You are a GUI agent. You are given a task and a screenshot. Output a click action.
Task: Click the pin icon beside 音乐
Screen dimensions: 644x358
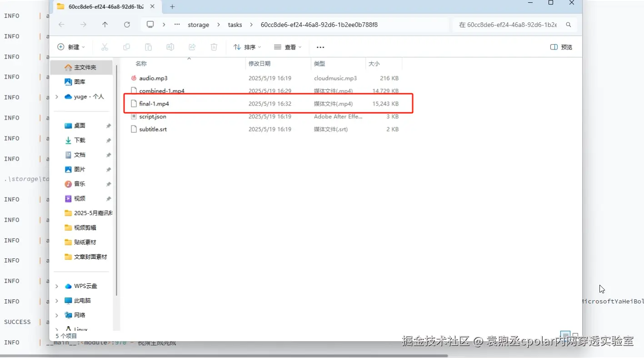pos(109,184)
